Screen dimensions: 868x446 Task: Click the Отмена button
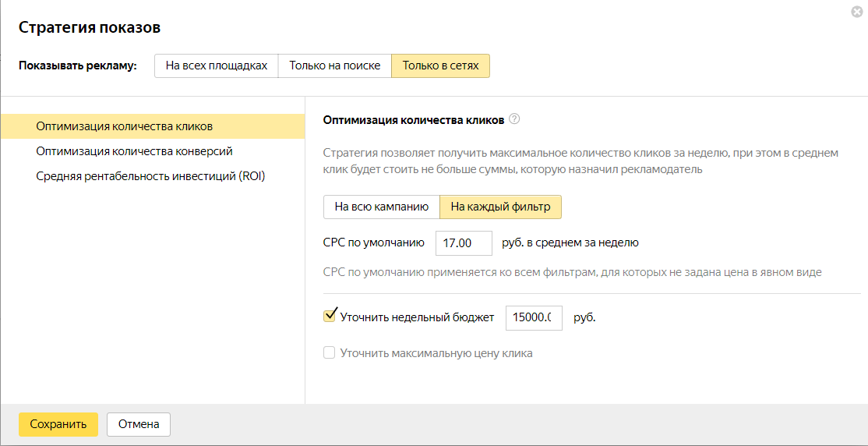coord(139,425)
